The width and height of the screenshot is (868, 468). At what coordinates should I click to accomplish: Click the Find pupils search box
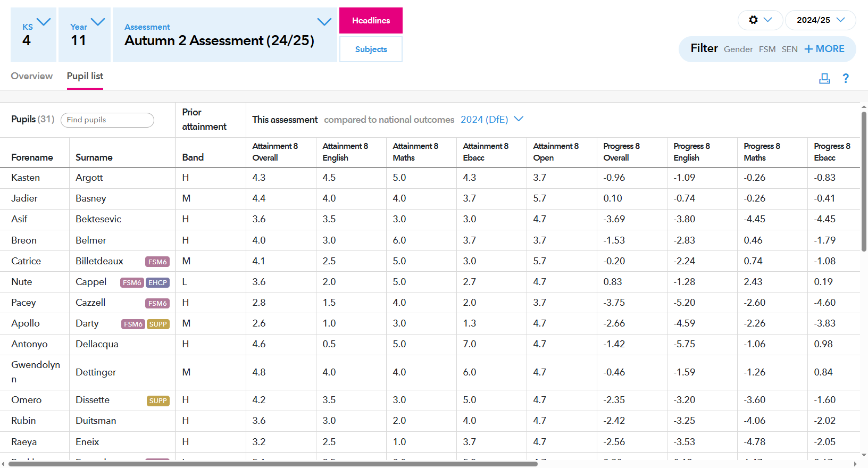pyautogui.click(x=107, y=120)
